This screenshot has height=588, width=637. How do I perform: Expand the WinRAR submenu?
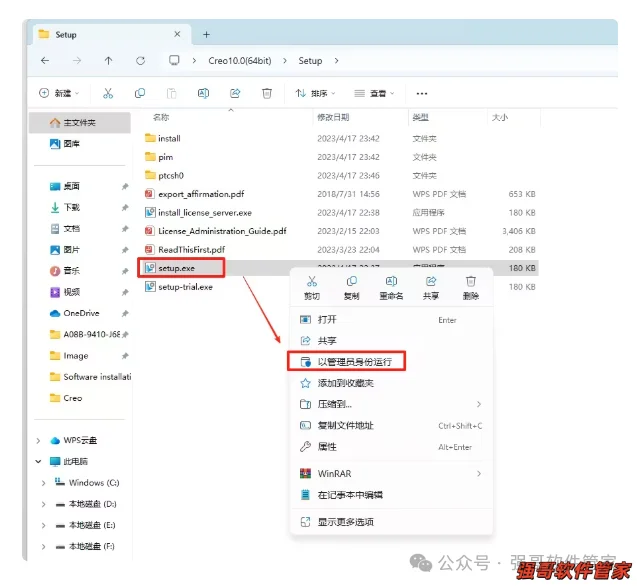pyautogui.click(x=391, y=473)
